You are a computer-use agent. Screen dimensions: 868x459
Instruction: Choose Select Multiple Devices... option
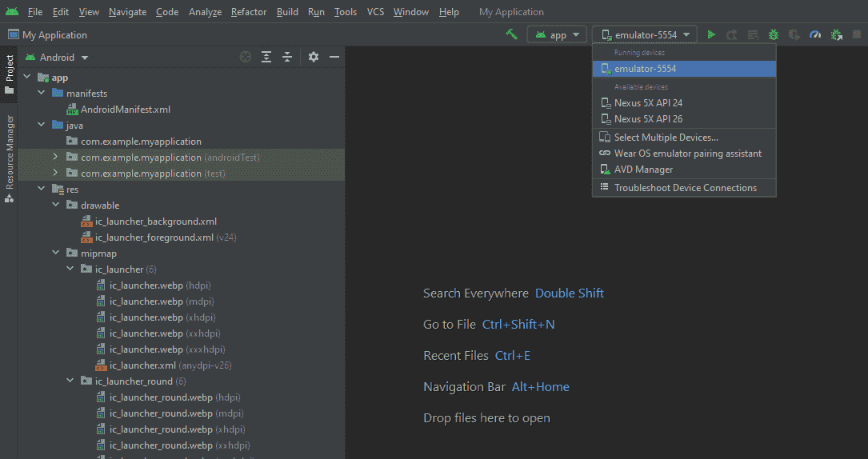point(684,138)
